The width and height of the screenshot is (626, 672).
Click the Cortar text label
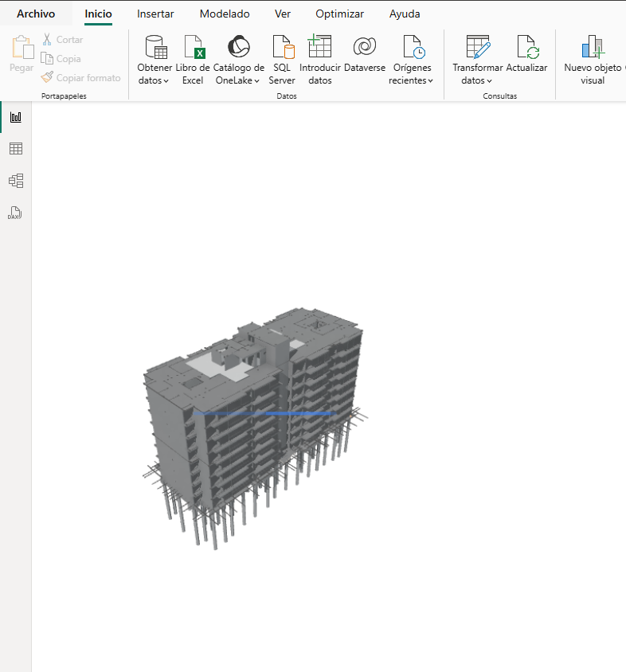coord(69,40)
